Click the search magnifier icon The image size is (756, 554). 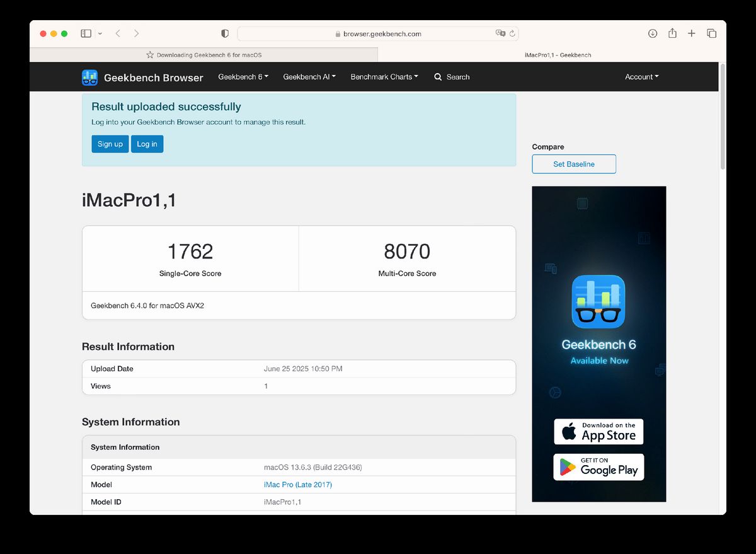tap(438, 77)
